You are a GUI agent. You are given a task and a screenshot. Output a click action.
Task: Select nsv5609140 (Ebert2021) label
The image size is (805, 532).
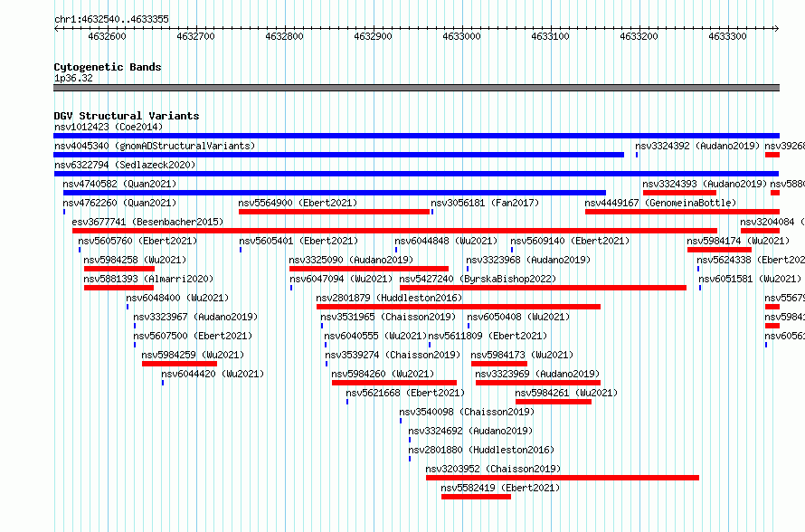coord(570,241)
